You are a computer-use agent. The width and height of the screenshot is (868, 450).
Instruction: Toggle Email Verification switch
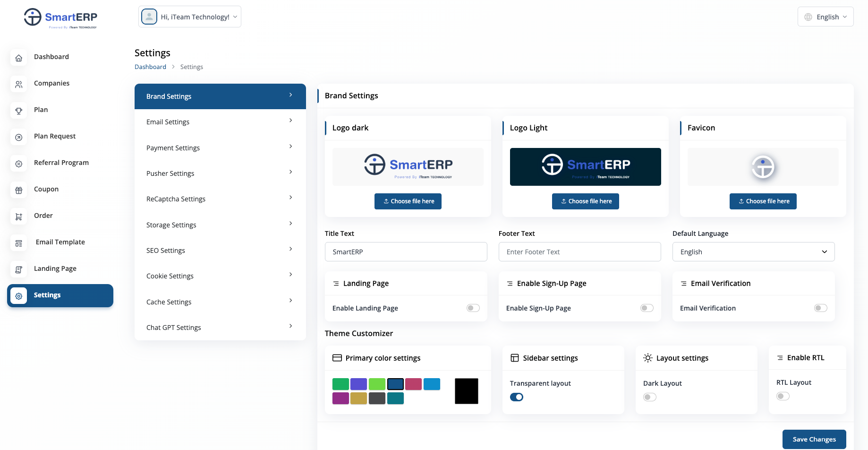821,308
